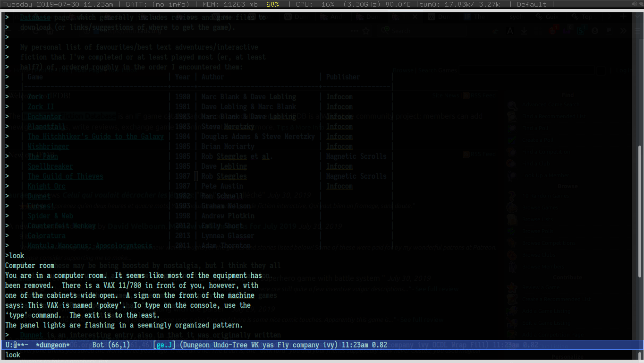Open the Zork I game link
644x363 pixels.
pos(39,96)
